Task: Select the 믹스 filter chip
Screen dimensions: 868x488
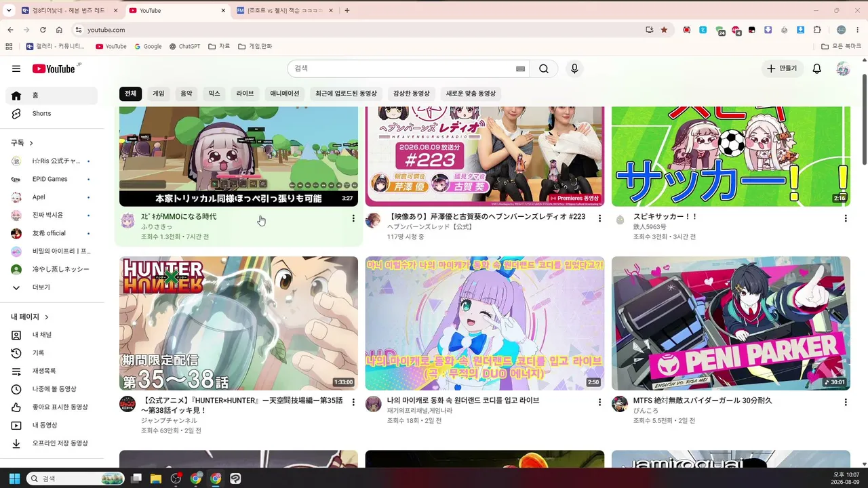Action: pyautogui.click(x=214, y=94)
